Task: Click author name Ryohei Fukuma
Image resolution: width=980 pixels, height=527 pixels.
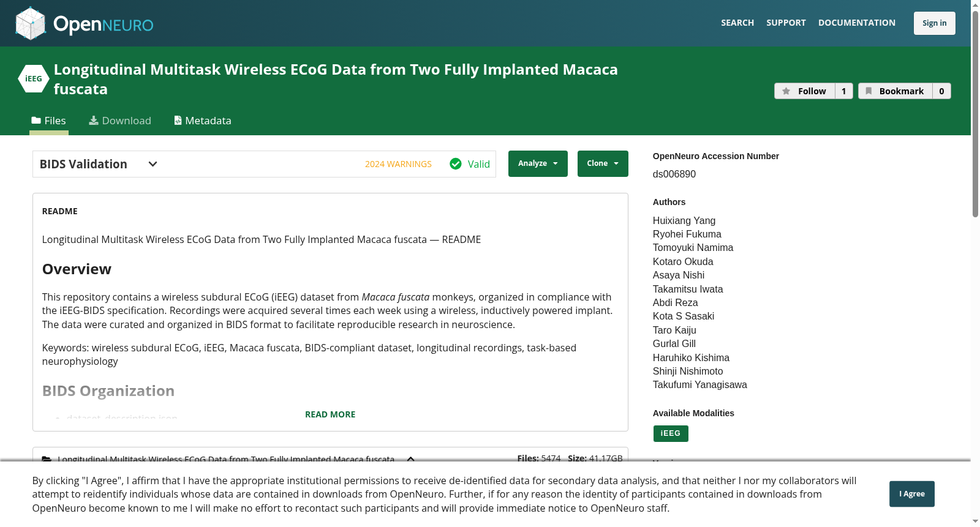Action: [x=687, y=234]
